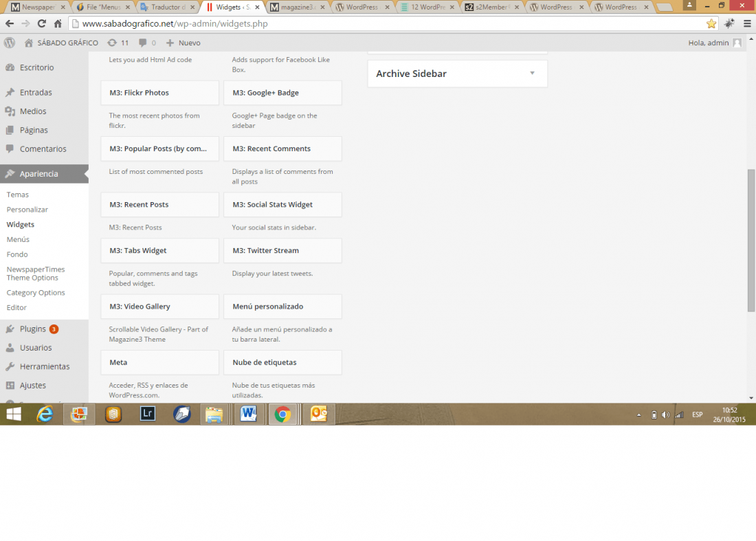Expand the M3: Social Stats Widget
The width and height of the screenshot is (756, 541).
282,204
